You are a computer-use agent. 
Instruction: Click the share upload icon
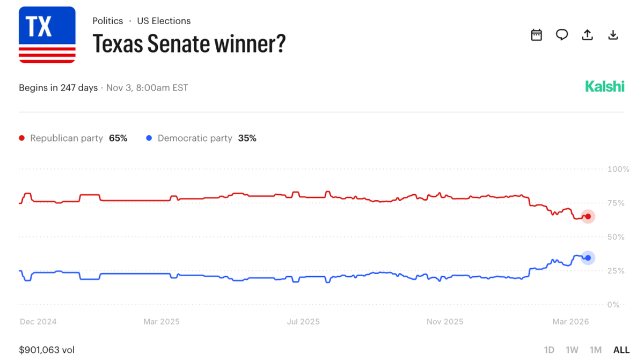tap(587, 34)
